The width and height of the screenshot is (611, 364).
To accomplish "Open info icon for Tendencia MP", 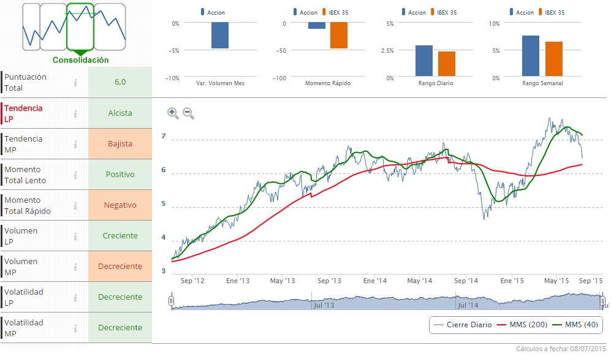I will [x=75, y=144].
